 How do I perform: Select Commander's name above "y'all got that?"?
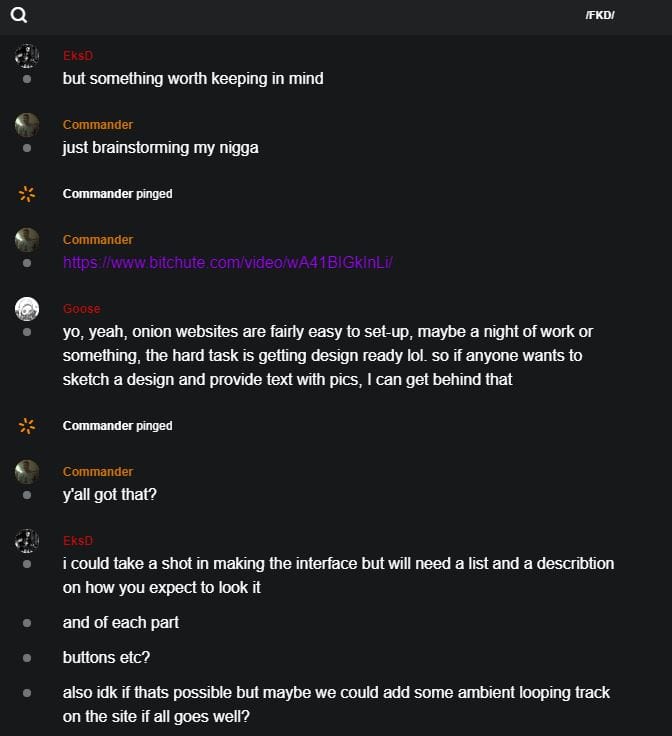pyautogui.click(x=97, y=472)
